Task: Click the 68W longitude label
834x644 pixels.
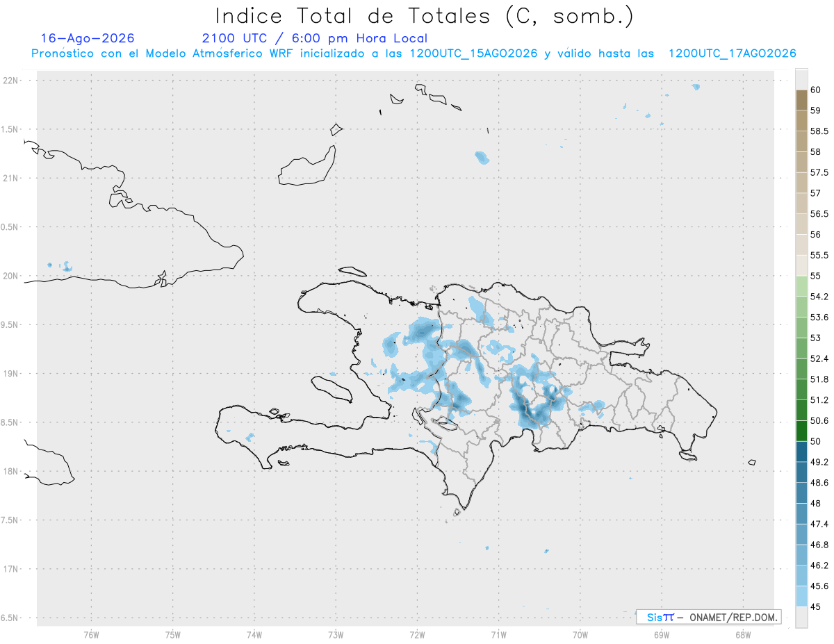Action: click(743, 635)
